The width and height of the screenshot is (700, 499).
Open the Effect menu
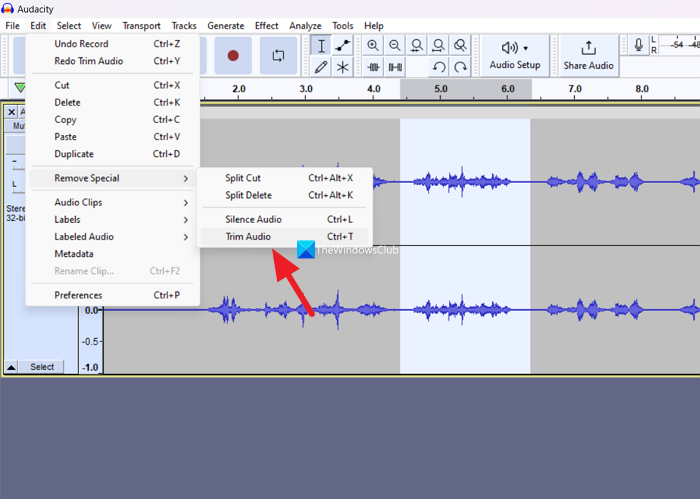(x=267, y=26)
